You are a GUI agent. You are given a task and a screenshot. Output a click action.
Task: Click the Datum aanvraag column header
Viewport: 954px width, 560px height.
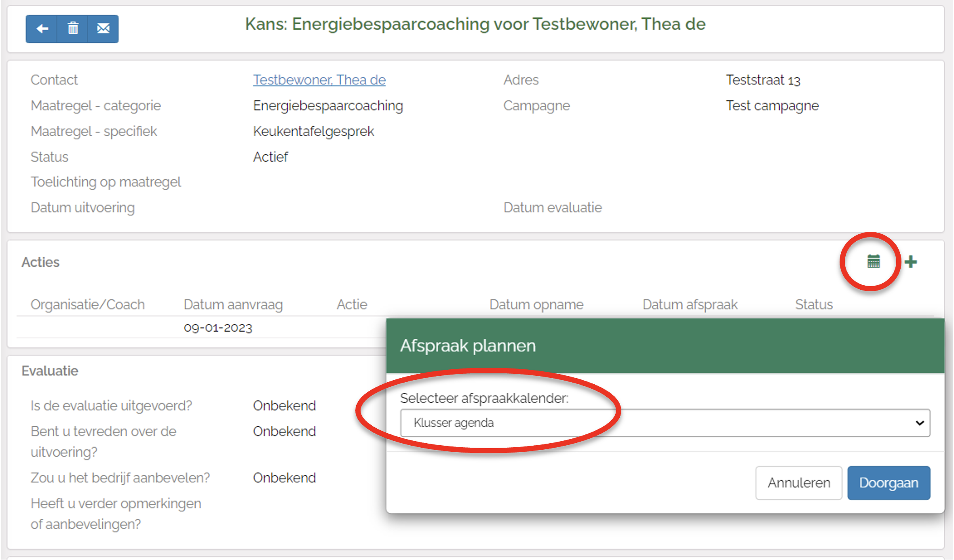233,305
